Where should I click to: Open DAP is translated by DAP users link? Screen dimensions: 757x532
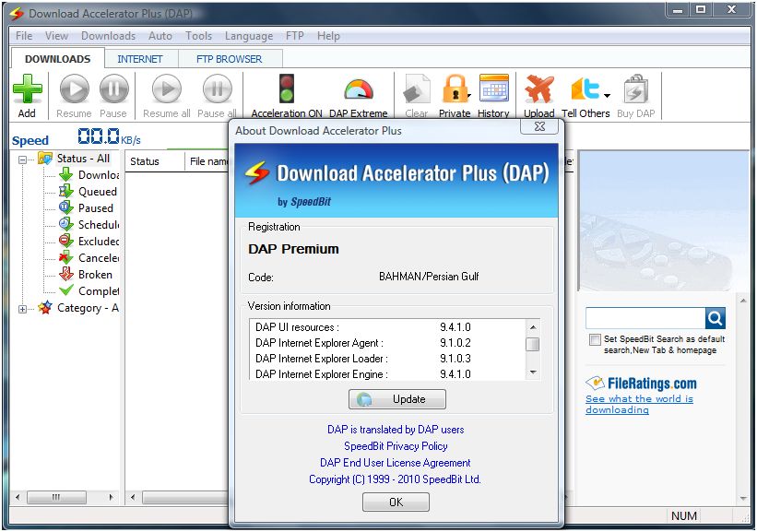pyautogui.click(x=396, y=429)
